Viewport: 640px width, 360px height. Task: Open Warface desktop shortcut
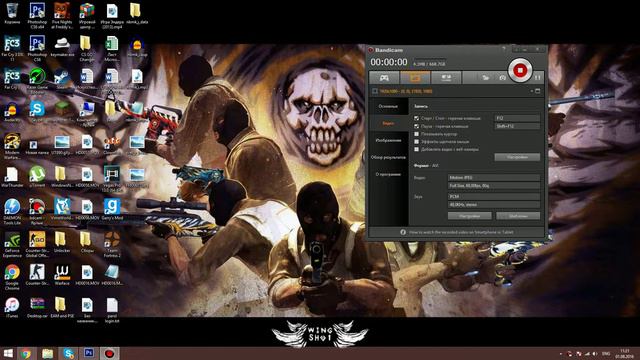point(62,275)
